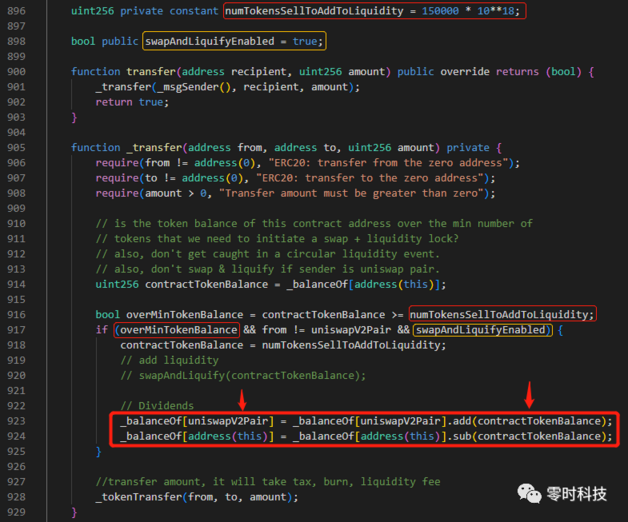Screen dimensions: 628x522
Task: Click '_balanceOf[address(this)];' on line 914
Action: pos(366,284)
